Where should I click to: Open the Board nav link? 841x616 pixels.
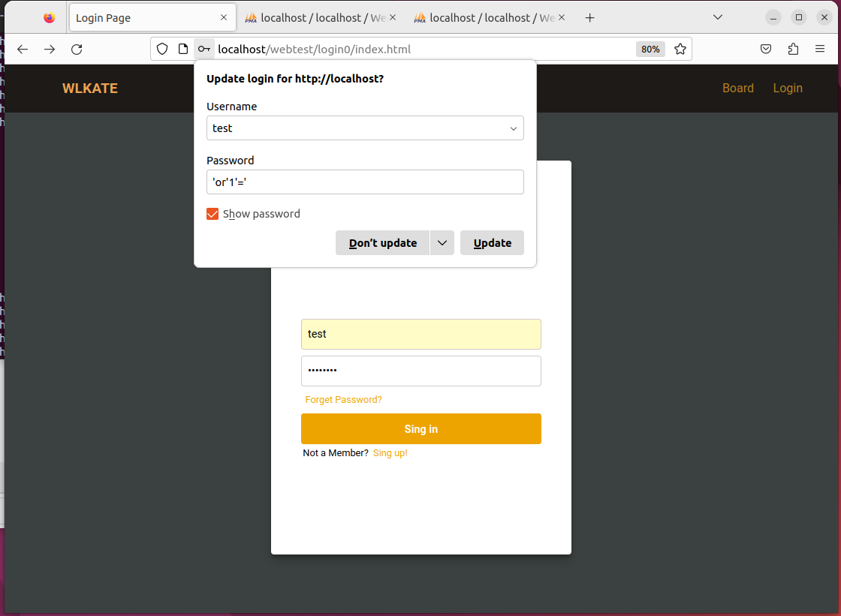pos(737,88)
